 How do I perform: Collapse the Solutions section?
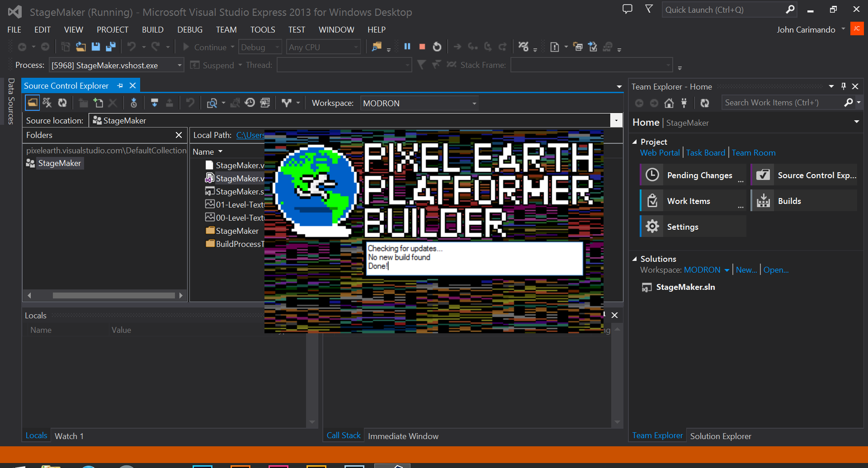(x=635, y=259)
